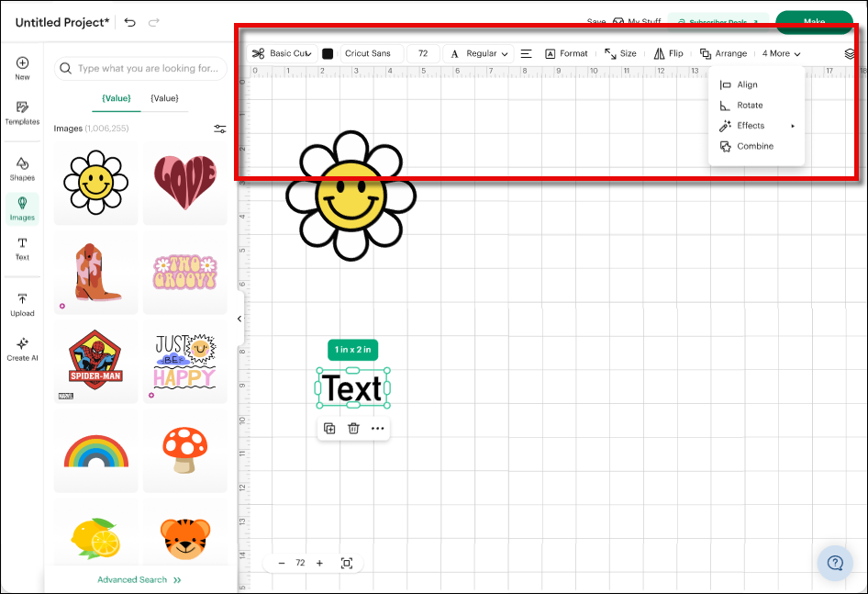The width and height of the screenshot is (868, 594).
Task: Open the black fill color swatch
Action: pos(328,53)
